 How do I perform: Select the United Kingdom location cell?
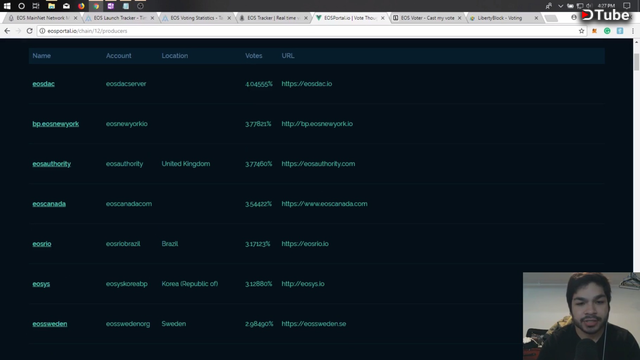[186, 164]
